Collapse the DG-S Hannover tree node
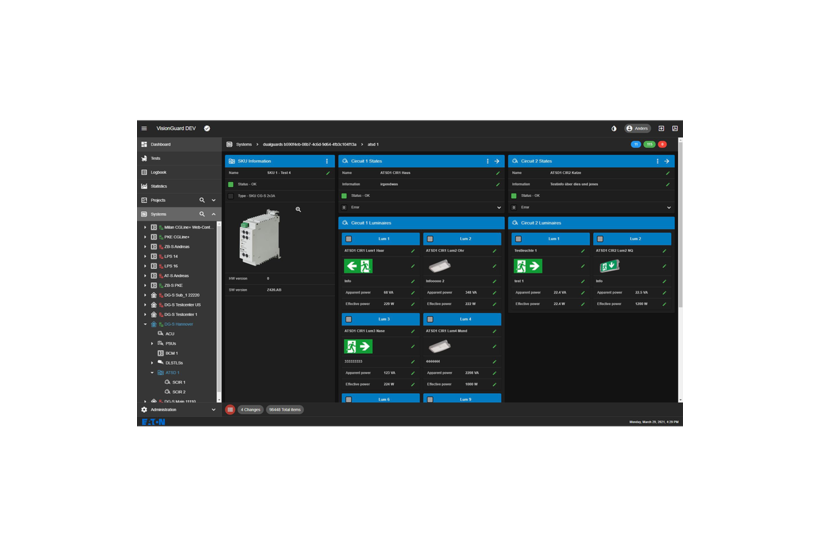This screenshot has height=546, width=820. point(145,324)
